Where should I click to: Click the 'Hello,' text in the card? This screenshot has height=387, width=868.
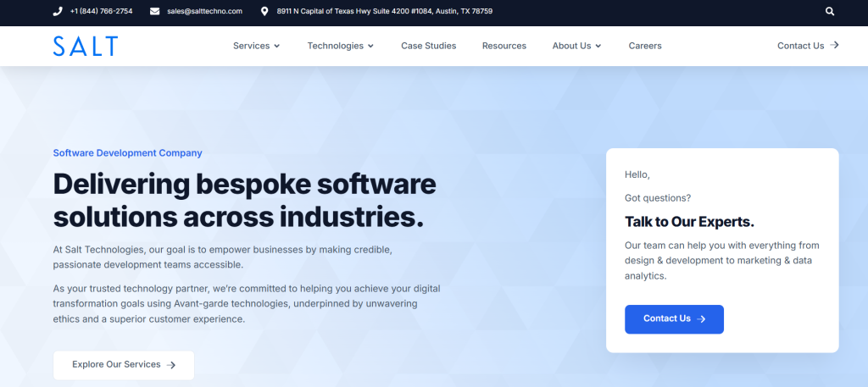coord(637,174)
